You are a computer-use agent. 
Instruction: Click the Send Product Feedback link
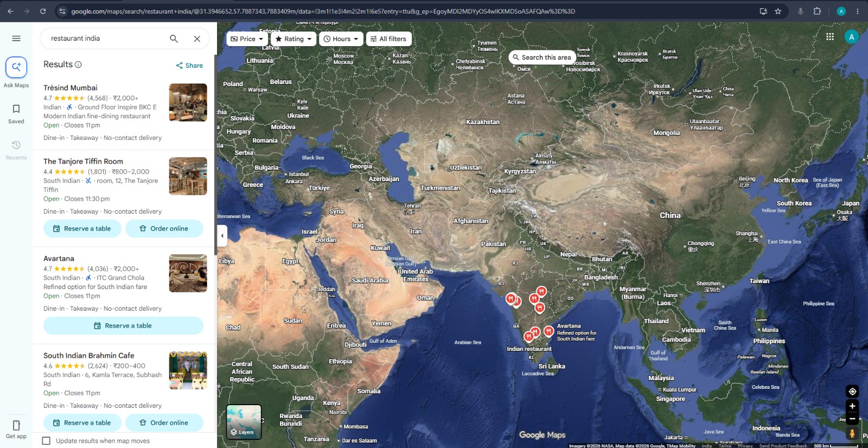coord(783,446)
